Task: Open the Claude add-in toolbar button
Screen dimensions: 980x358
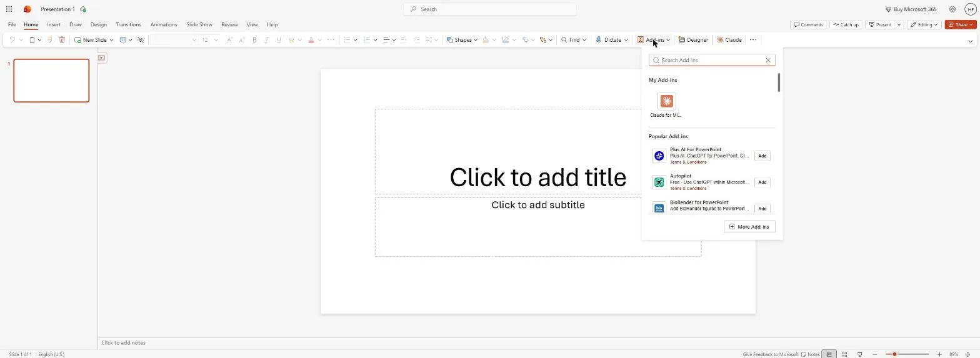Action: pos(729,40)
